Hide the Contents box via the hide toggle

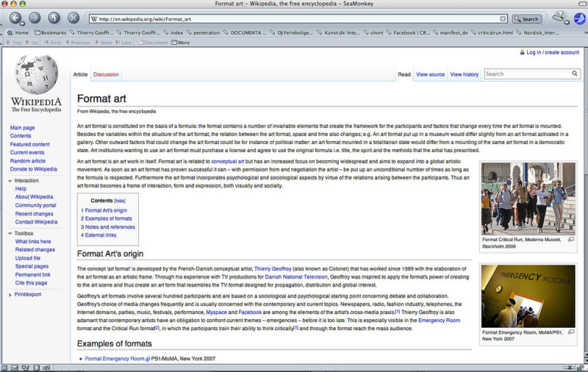tap(120, 201)
